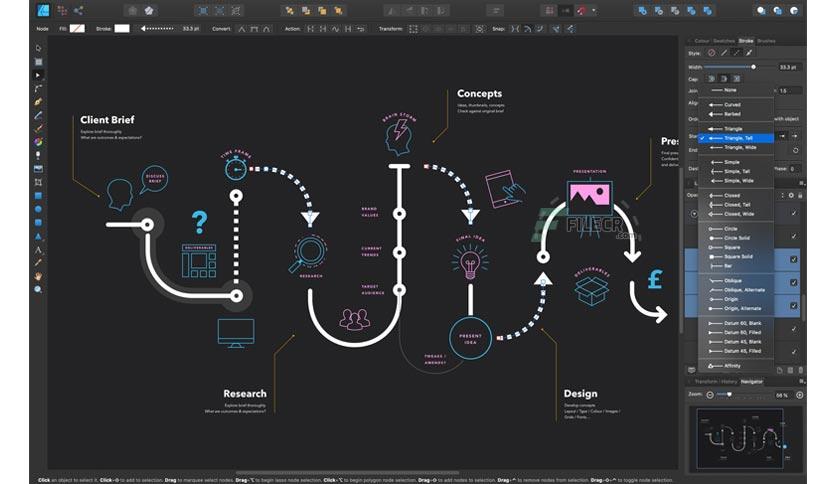The height and width of the screenshot is (484, 836).
Task: Choose the View hand tool
Action: [38, 276]
